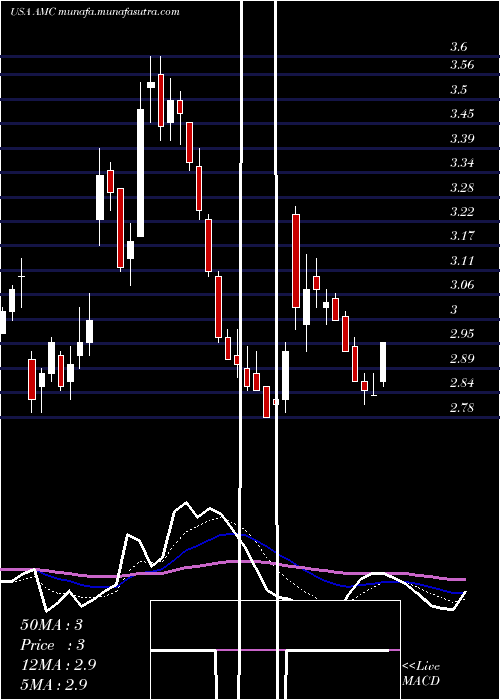Click the 3 price axis label
This screenshot has height=700, width=500.
pyautogui.click(x=454, y=309)
